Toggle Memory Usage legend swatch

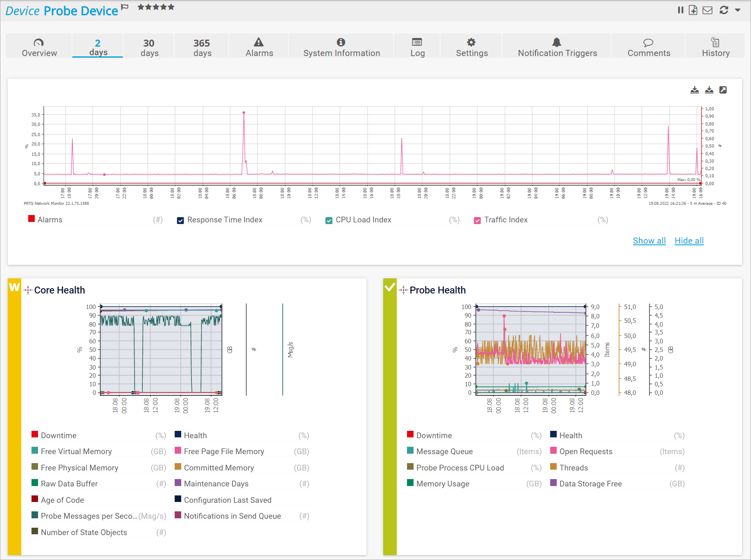point(410,483)
